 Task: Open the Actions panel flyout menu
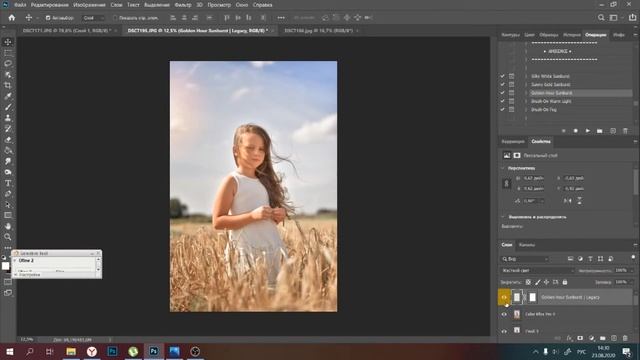(635, 35)
